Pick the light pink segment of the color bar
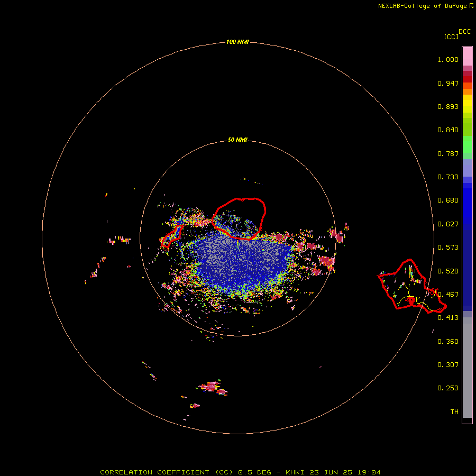This screenshot has height=476, width=476. click(467, 57)
